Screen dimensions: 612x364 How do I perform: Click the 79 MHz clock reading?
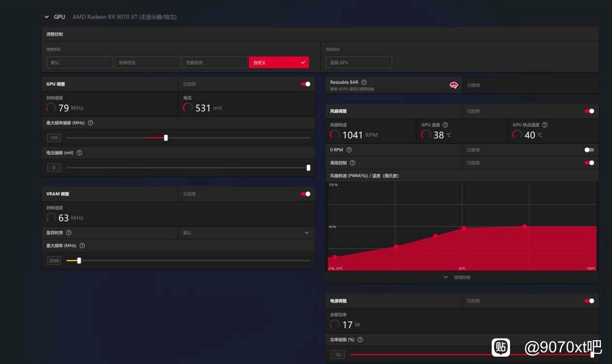[71, 108]
